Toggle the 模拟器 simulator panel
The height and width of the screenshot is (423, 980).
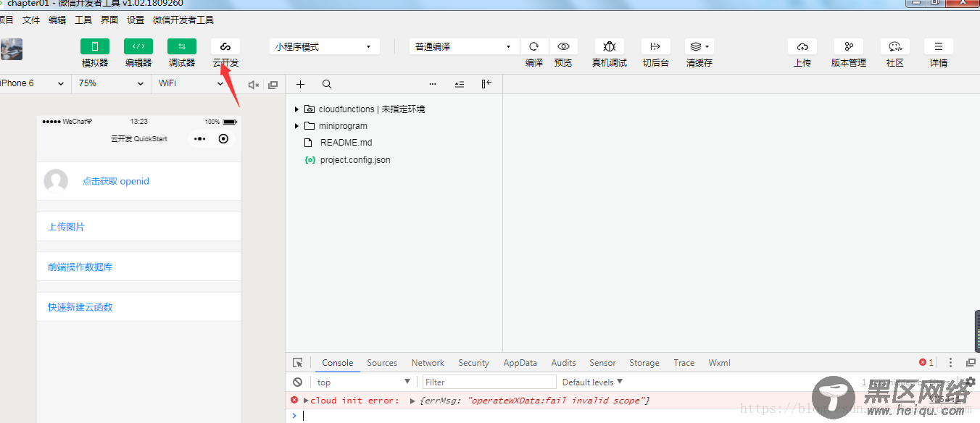pos(95,46)
